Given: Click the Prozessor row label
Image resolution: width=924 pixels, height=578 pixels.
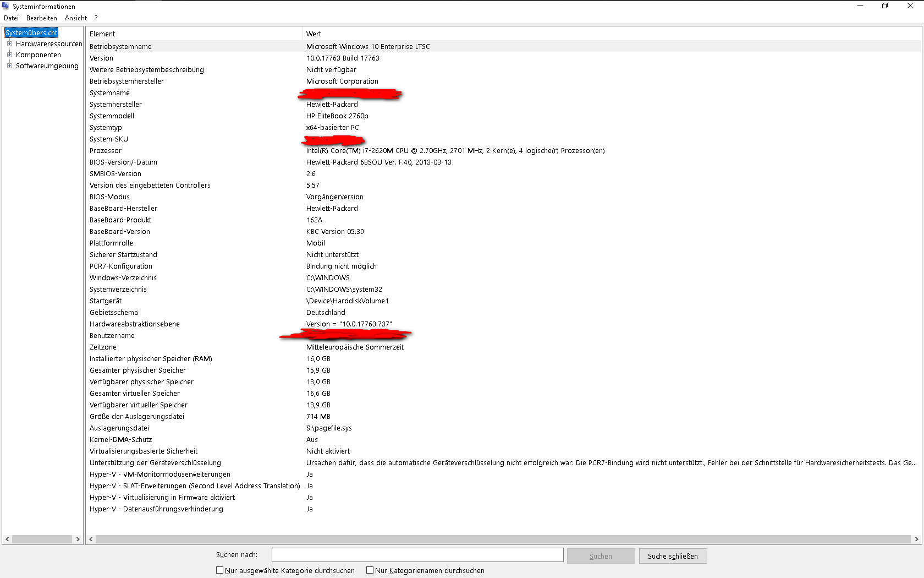Looking at the screenshot, I should tap(106, 151).
